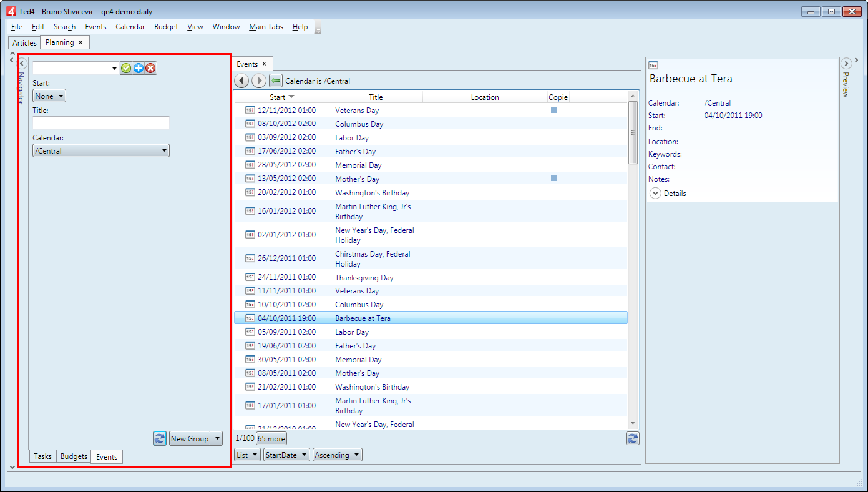The width and height of the screenshot is (868, 492).
Task: Select the Memorial Day 28/05/2012 row
Action: pyautogui.click(x=431, y=165)
